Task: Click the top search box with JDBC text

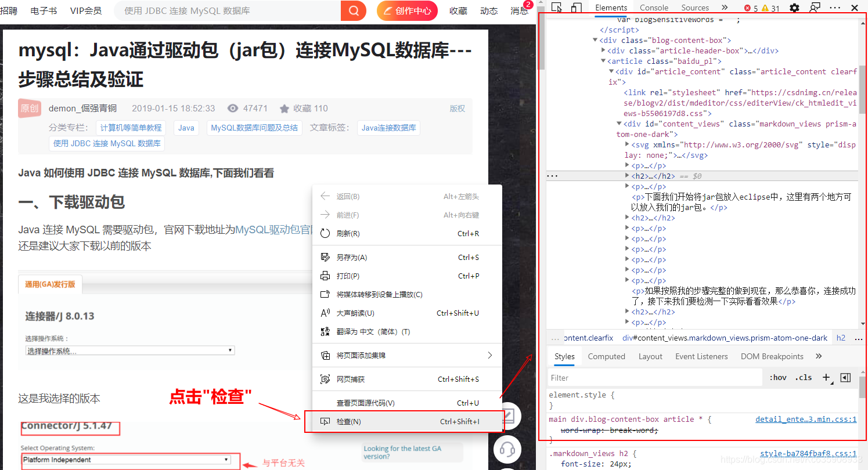Action: [x=228, y=10]
